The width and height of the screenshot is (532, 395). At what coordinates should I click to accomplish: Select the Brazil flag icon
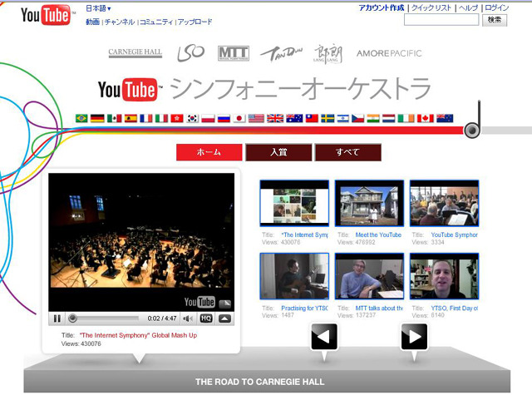[x=81, y=118]
